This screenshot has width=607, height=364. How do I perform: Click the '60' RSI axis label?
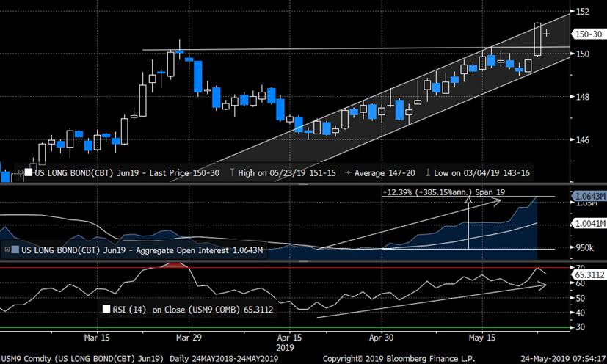point(580,283)
